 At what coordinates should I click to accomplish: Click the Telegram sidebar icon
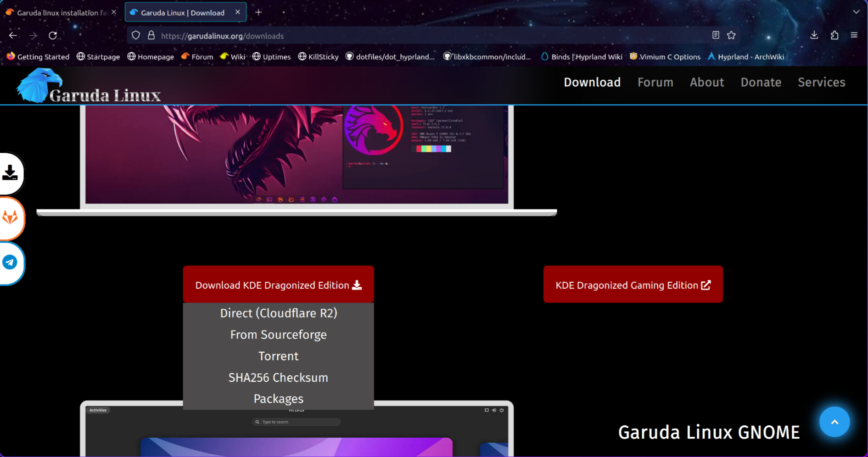click(10, 262)
